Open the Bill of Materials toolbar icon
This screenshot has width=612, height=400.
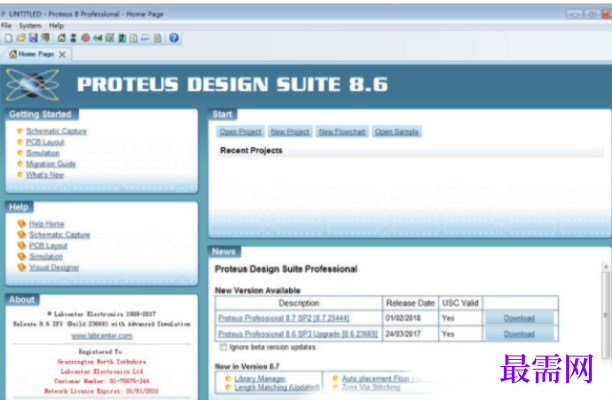(133, 38)
